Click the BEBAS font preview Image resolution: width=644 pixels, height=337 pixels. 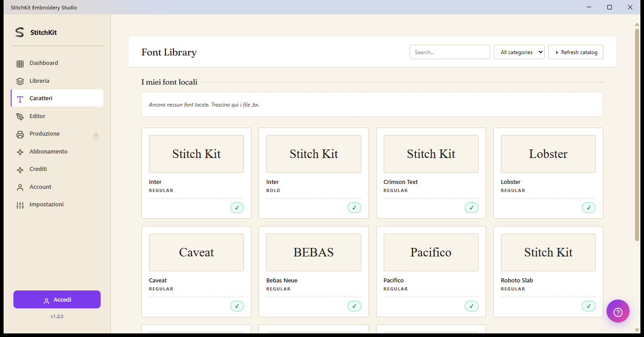click(x=314, y=252)
